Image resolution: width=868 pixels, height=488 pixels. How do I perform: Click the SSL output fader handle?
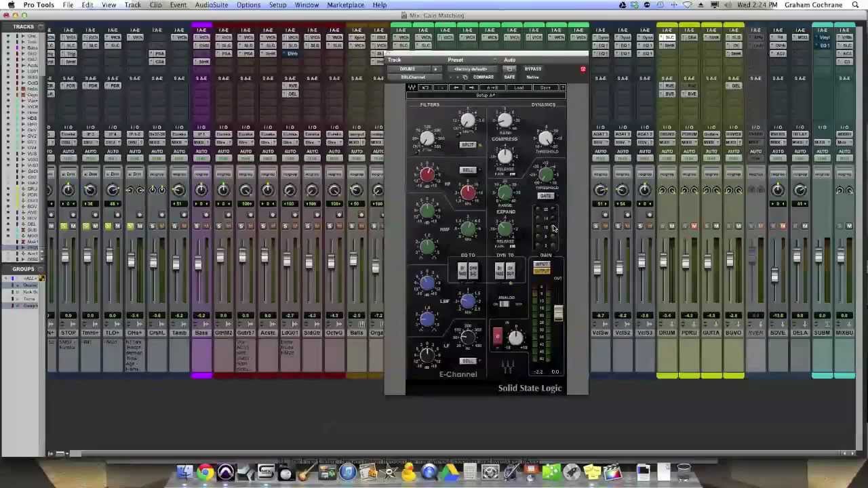558,312
